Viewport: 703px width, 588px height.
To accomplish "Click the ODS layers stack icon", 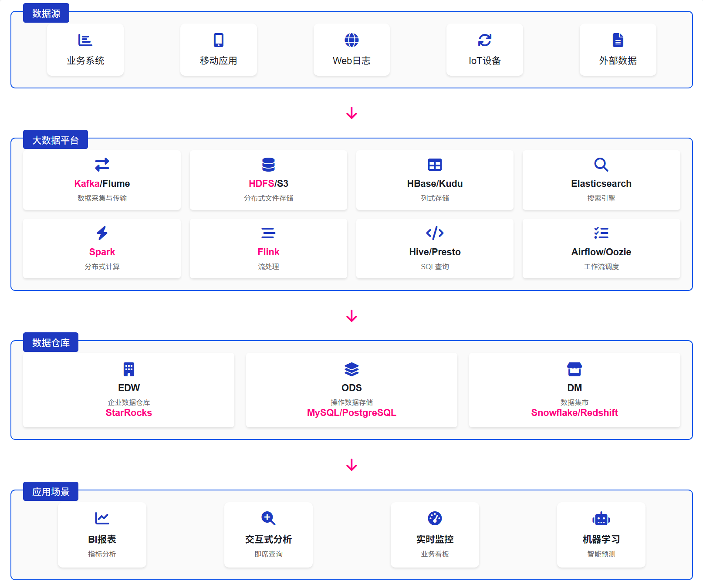I will (x=351, y=369).
